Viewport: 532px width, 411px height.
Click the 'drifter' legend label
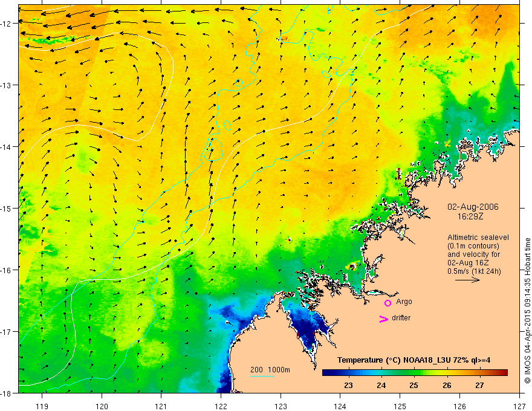click(401, 318)
